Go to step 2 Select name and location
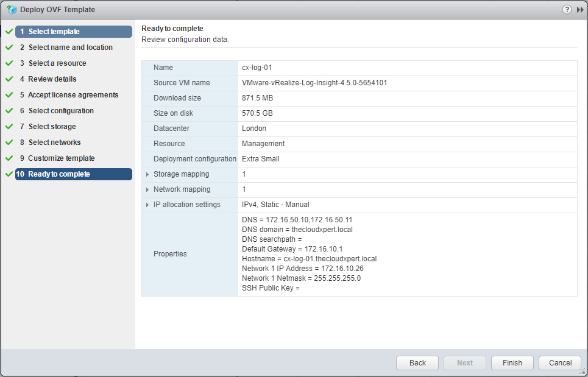This screenshot has width=588, height=377. coord(70,48)
